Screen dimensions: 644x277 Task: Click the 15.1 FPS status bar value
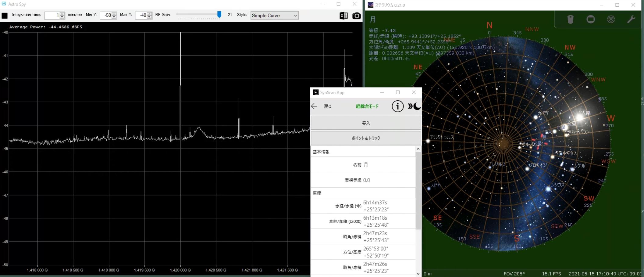click(x=551, y=274)
